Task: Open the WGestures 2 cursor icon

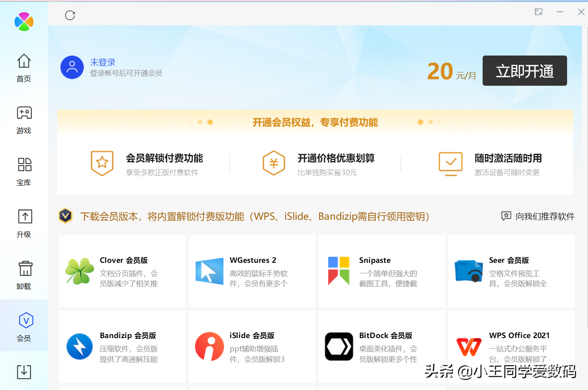Action: coord(210,271)
